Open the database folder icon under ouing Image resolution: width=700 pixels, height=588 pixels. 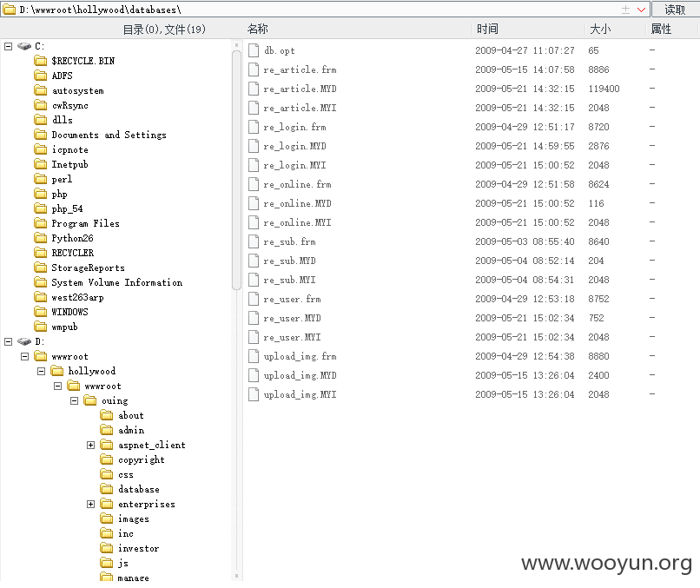107,489
